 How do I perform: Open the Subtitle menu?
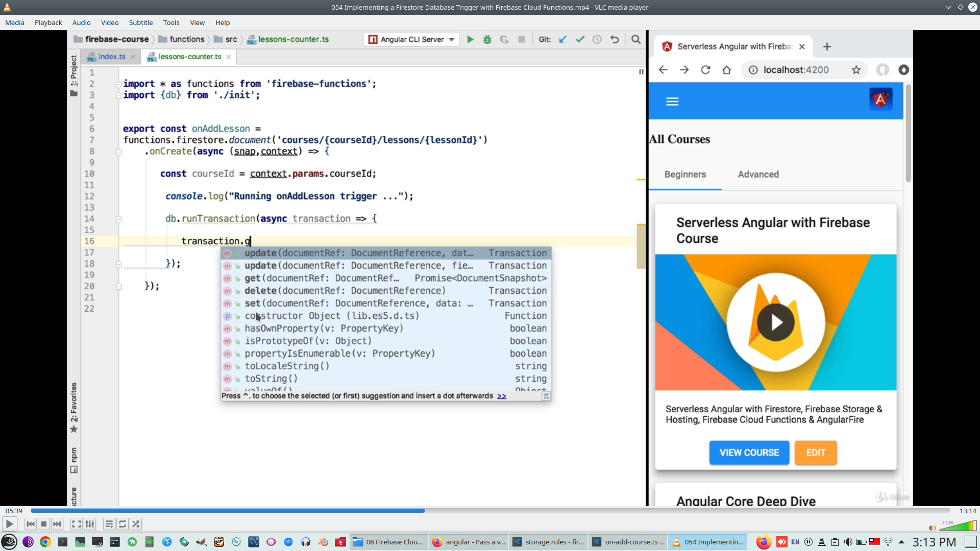coord(140,22)
